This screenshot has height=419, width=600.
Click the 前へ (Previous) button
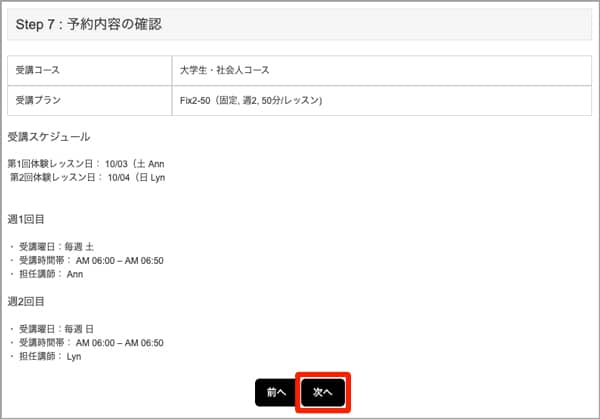tap(275, 393)
